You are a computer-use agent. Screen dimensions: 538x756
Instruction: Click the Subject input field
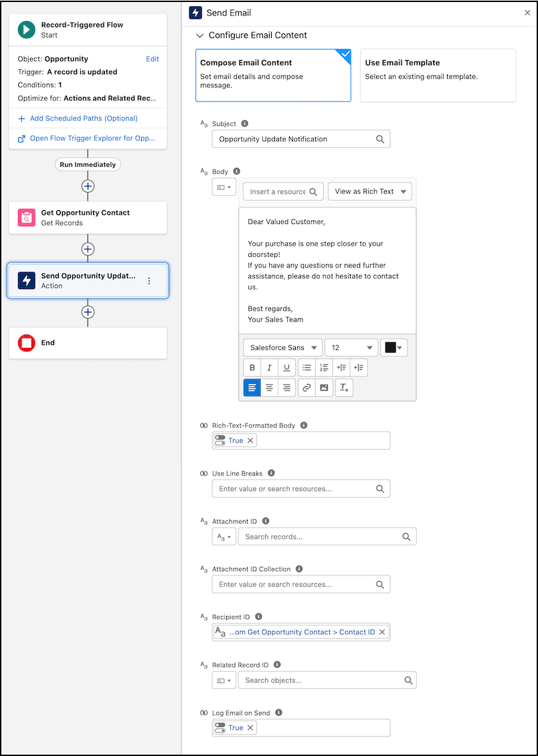pyautogui.click(x=294, y=139)
